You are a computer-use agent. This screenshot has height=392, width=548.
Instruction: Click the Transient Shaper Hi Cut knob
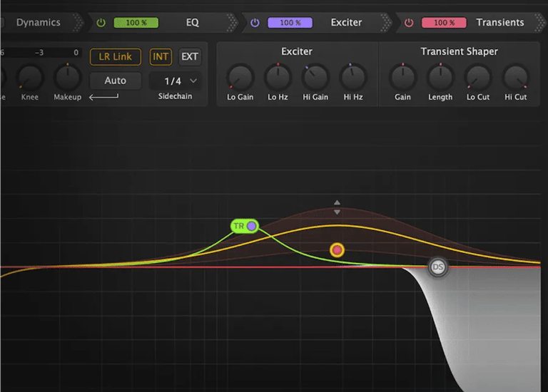[516, 78]
